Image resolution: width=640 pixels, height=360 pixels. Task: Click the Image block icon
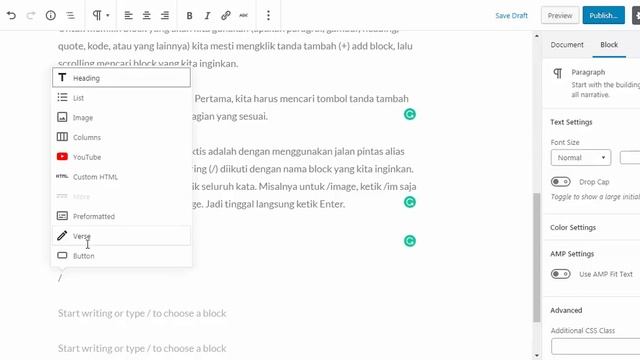pyautogui.click(x=62, y=117)
